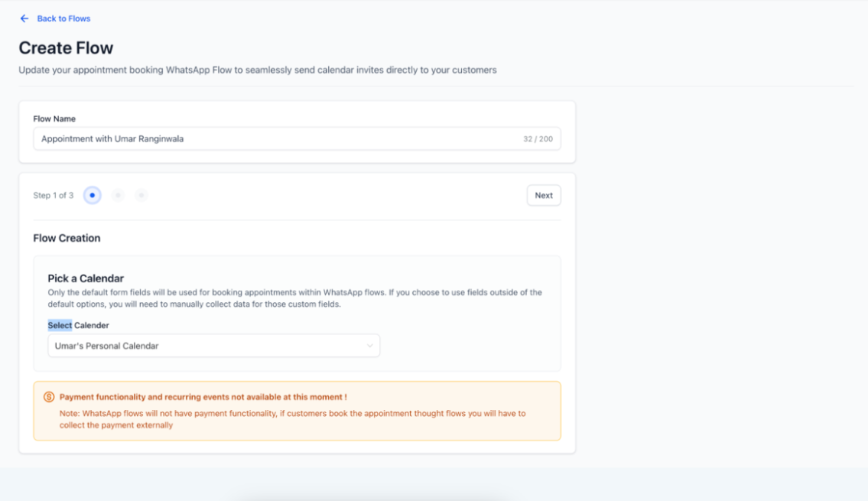The width and height of the screenshot is (868, 501).
Task: Select the first step indicator dot
Action: (x=92, y=196)
